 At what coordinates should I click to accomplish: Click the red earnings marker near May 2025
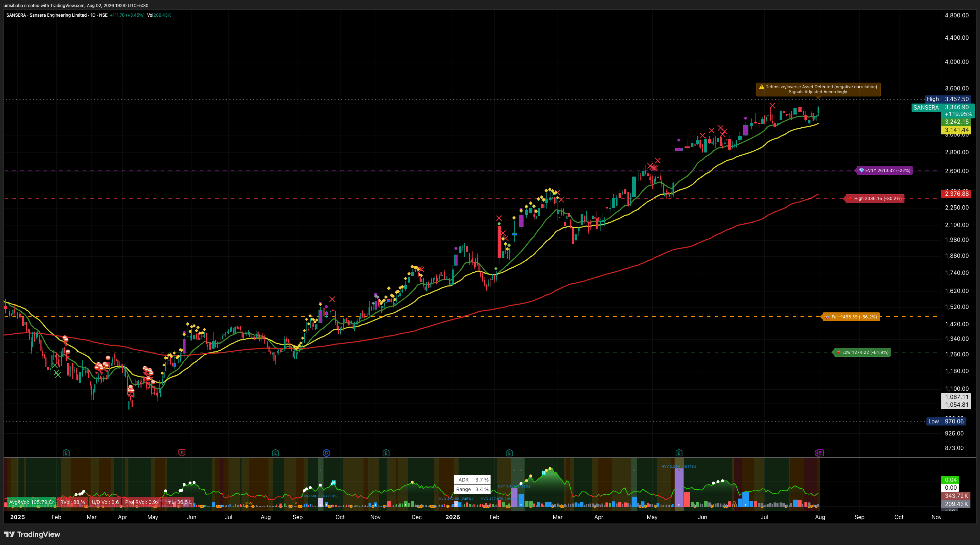[182, 452]
